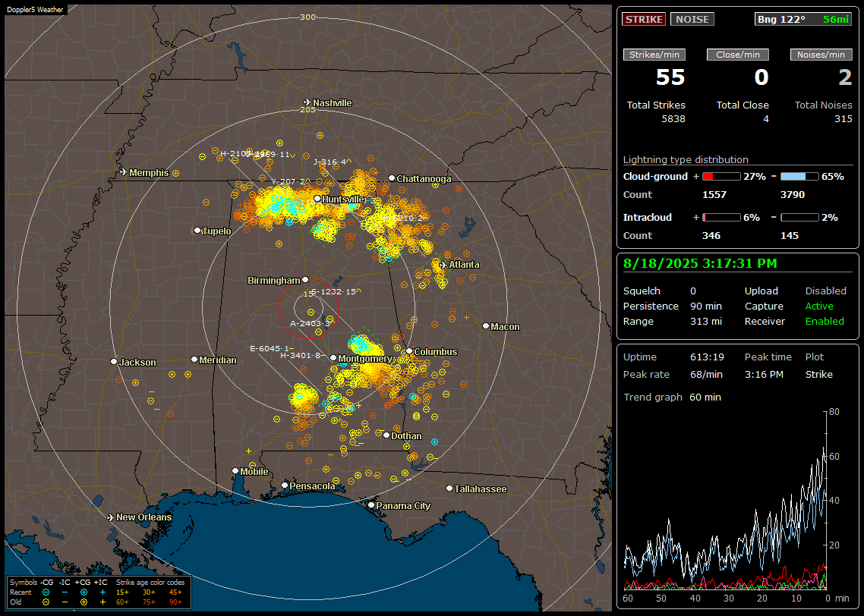Click the trend graph plot area
The height and width of the screenshot is (616, 864).
(x=724, y=500)
